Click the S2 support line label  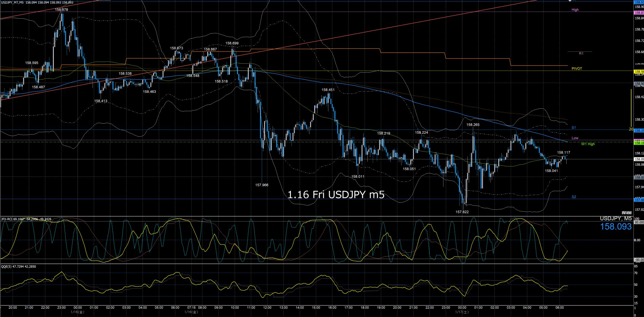pyautogui.click(x=574, y=197)
